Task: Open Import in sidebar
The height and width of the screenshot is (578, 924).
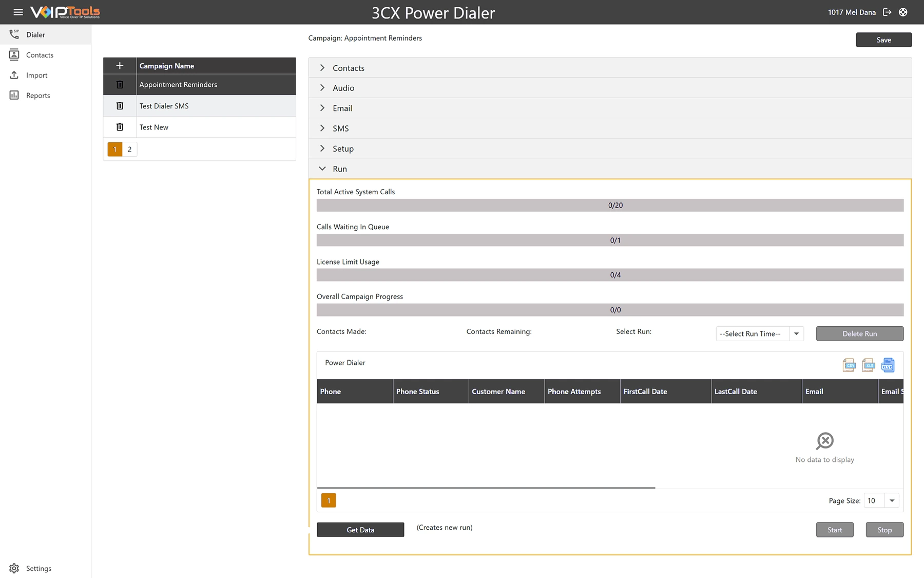Action: (x=46, y=75)
